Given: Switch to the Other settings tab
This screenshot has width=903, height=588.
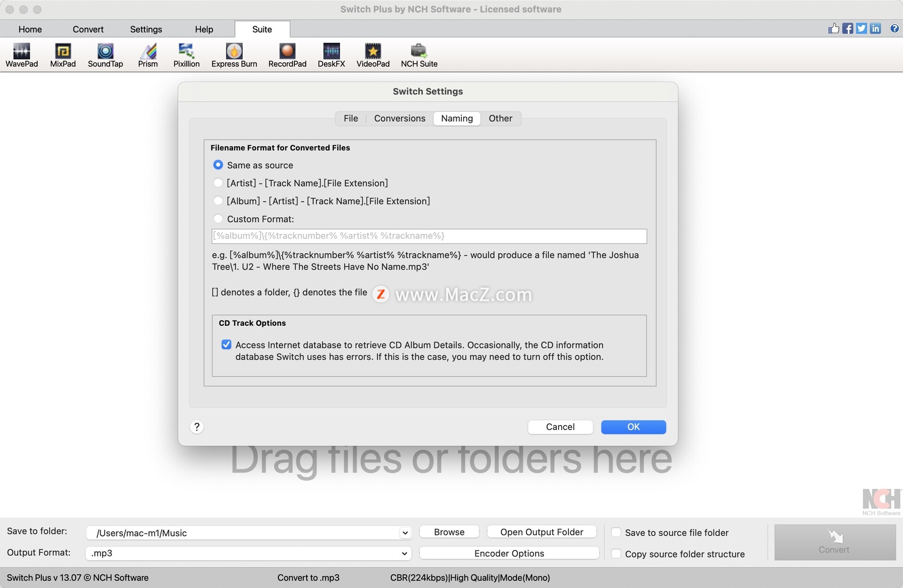Looking at the screenshot, I should coord(500,118).
